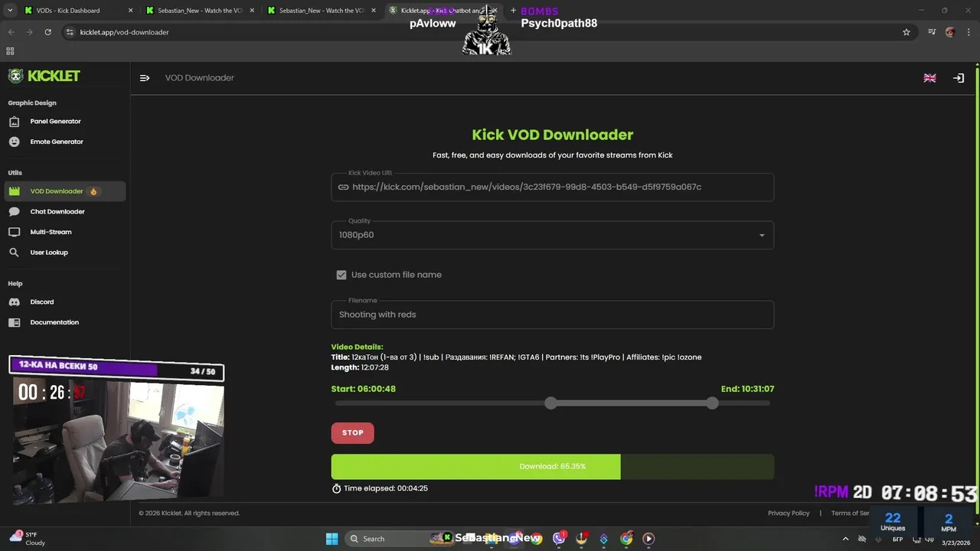
Task: Click the Kicklet logo
Action: click(x=44, y=76)
